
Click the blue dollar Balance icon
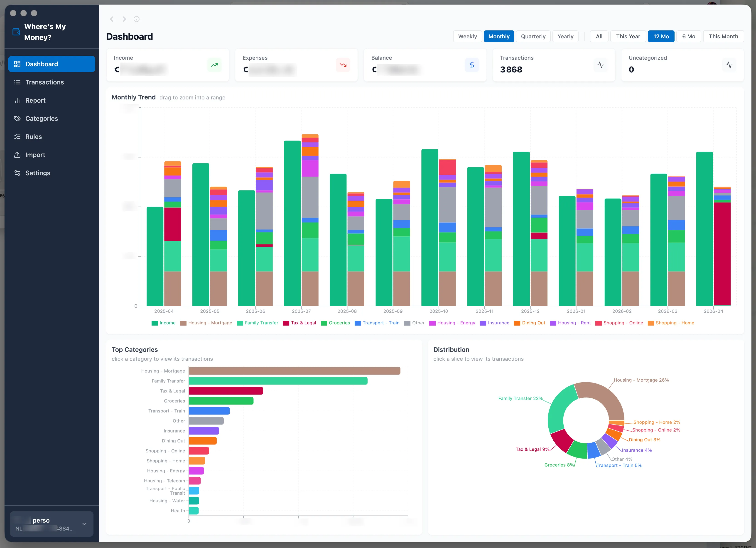pos(472,65)
